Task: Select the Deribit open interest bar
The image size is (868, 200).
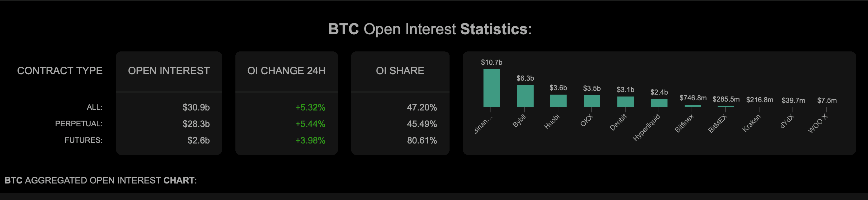Action: [625, 102]
